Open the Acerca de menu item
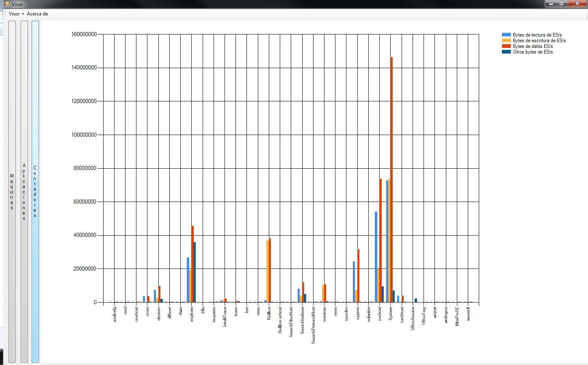The width and height of the screenshot is (588, 365). pyautogui.click(x=37, y=14)
